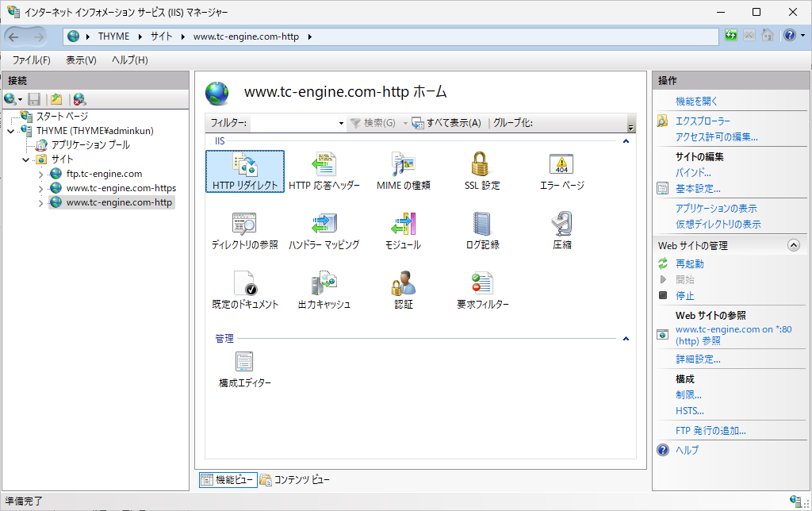Click 機能を開く action link
This screenshot has width=812, height=511.
(696, 102)
